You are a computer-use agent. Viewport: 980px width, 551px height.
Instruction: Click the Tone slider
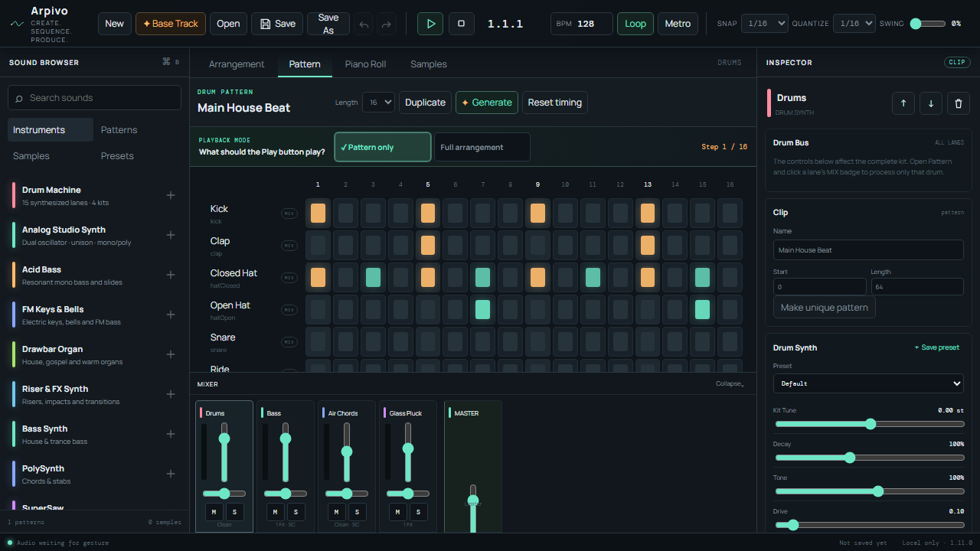coord(870,491)
